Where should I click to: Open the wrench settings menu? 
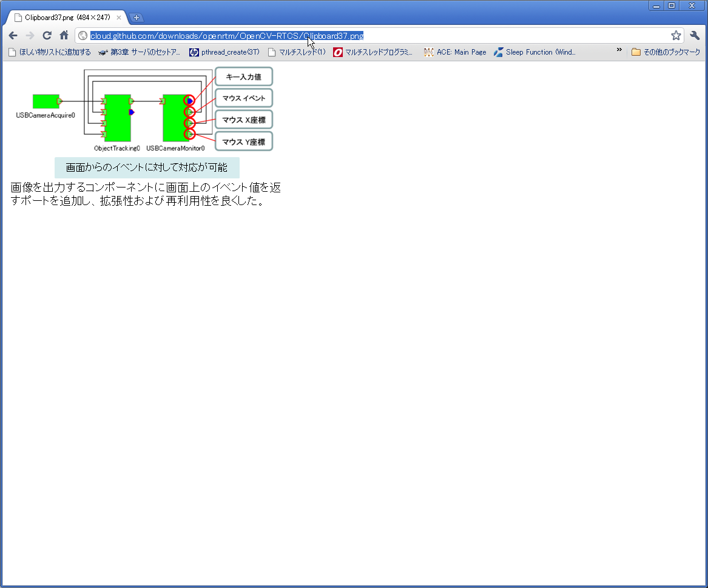[695, 36]
